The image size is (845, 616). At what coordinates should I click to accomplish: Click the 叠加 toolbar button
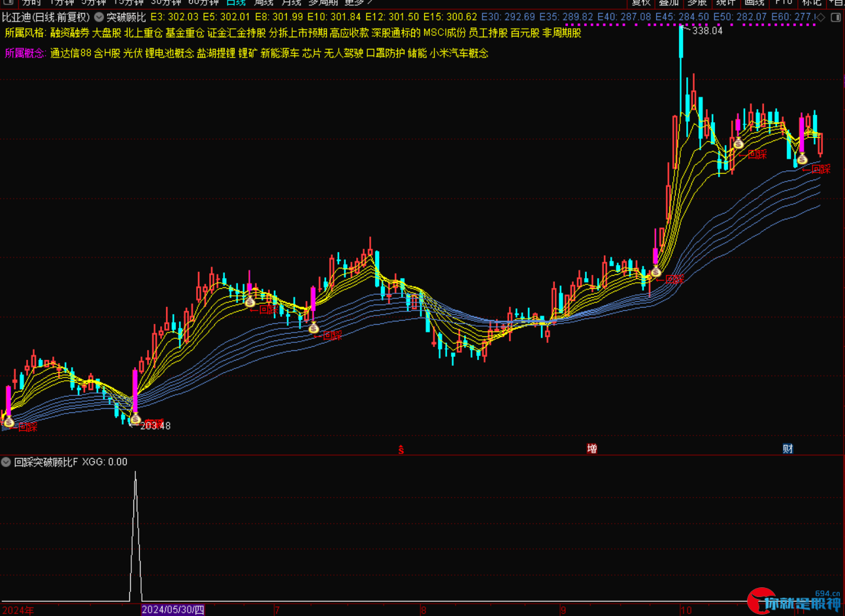[x=669, y=3]
